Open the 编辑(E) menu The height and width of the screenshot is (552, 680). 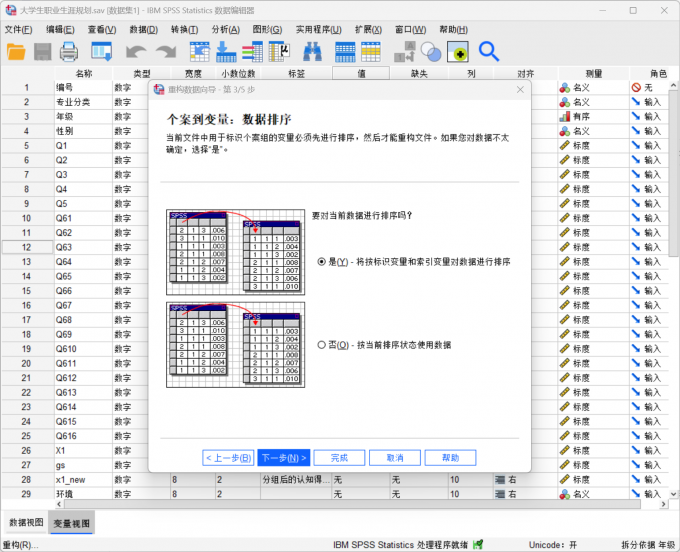(x=60, y=29)
